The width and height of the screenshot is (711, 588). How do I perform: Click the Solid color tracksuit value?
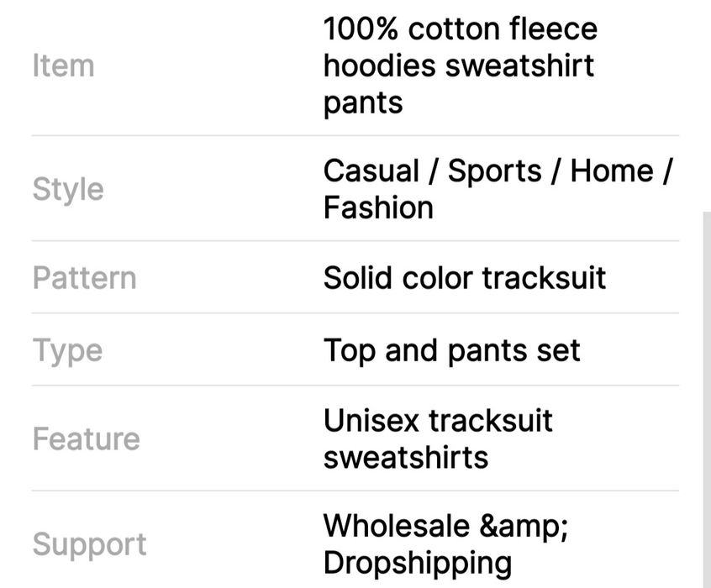[x=464, y=277]
